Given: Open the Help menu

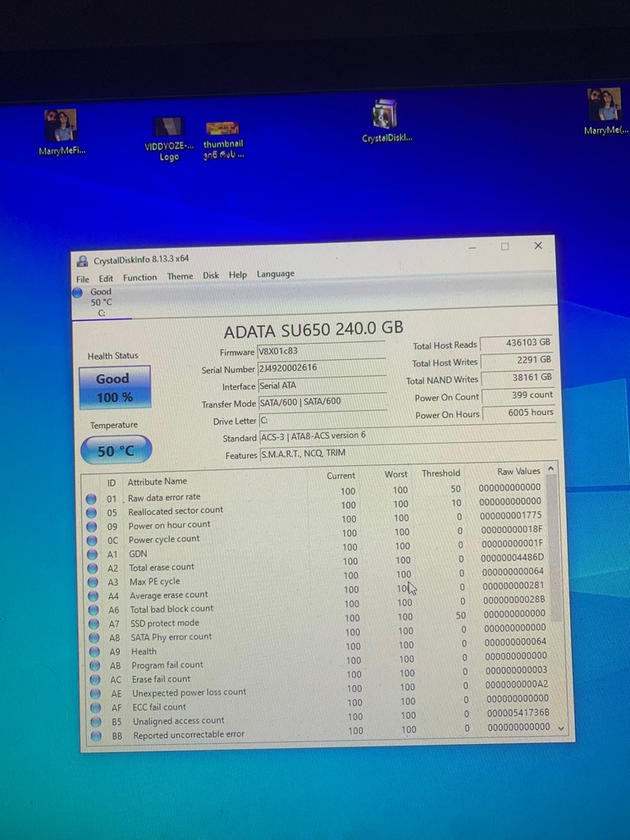Looking at the screenshot, I should (x=237, y=274).
